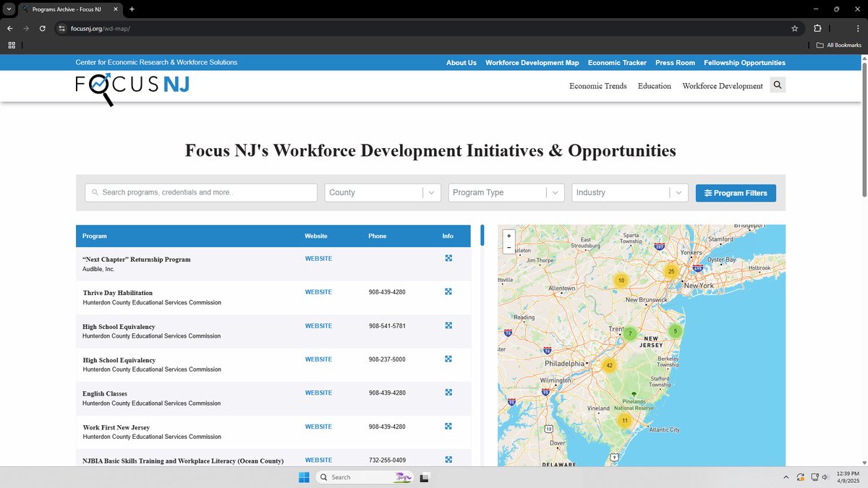
Task: Reload the page in browser
Action: (x=43, y=28)
